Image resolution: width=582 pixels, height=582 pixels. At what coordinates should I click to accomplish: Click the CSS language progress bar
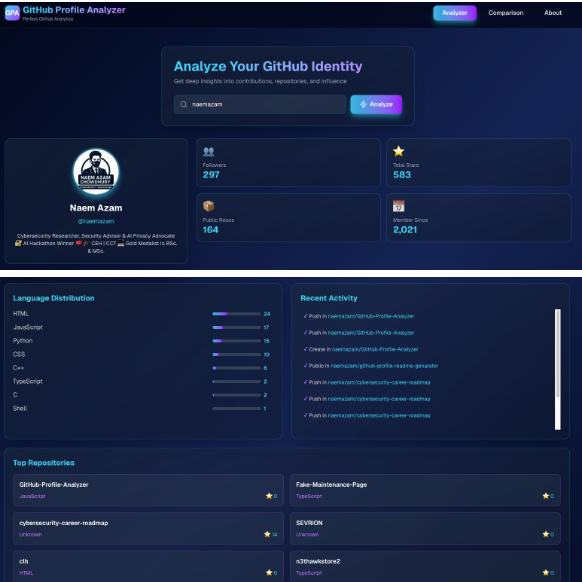pyautogui.click(x=236, y=354)
